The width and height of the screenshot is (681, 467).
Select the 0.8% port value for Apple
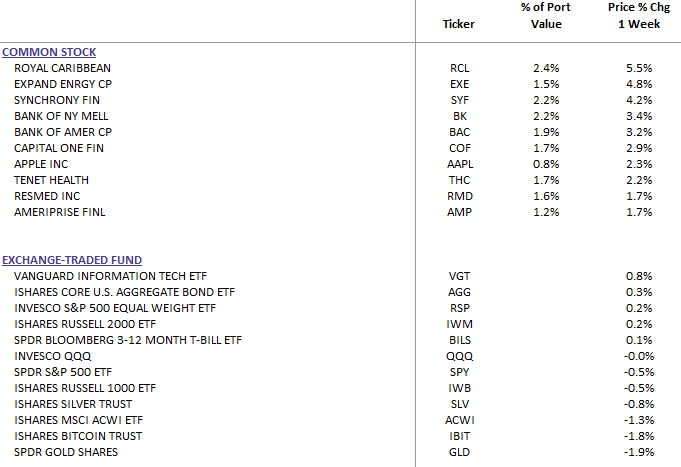pos(546,164)
